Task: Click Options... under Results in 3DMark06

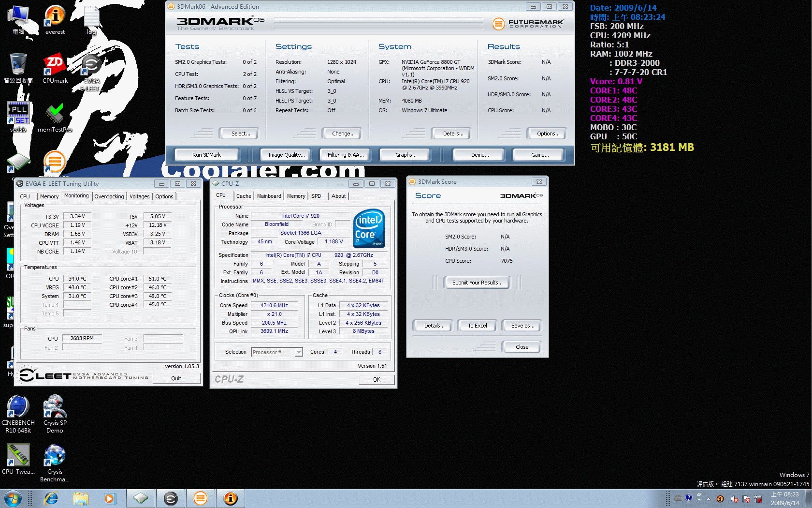Action: click(546, 134)
